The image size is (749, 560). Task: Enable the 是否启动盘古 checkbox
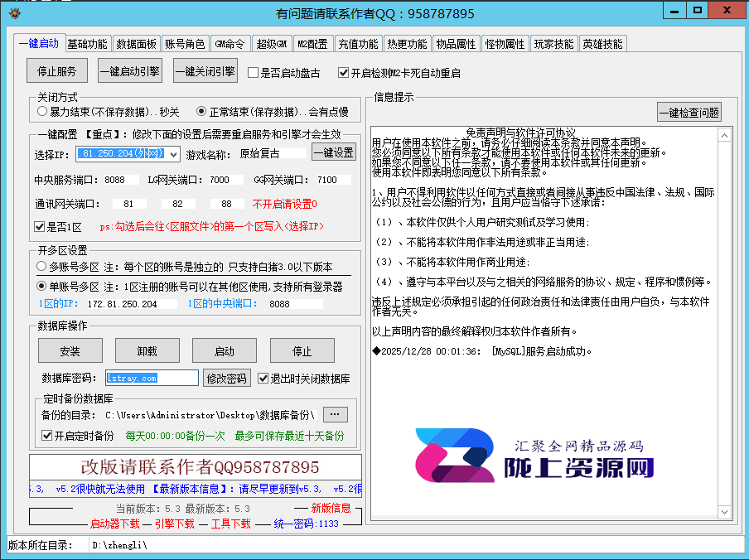[254, 73]
